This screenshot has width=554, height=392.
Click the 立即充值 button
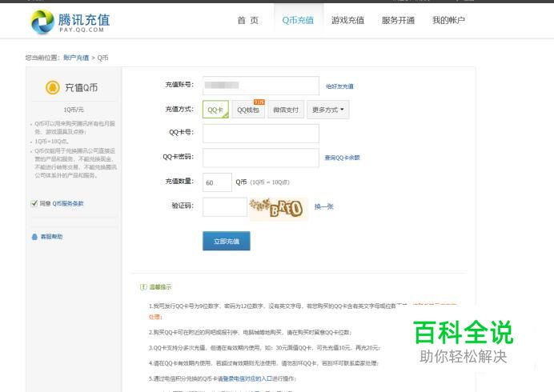pyautogui.click(x=227, y=242)
